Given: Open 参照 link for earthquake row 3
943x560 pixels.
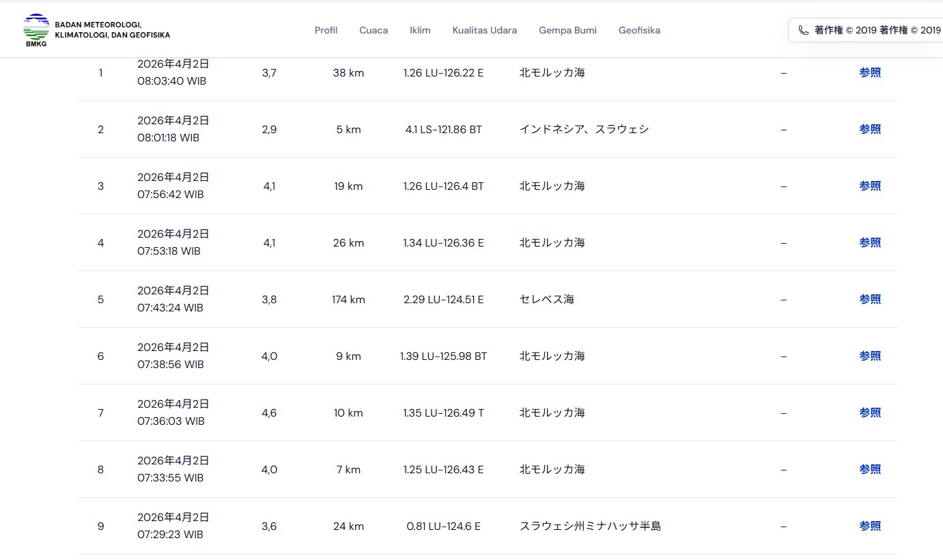Looking at the screenshot, I should pyautogui.click(x=869, y=186).
